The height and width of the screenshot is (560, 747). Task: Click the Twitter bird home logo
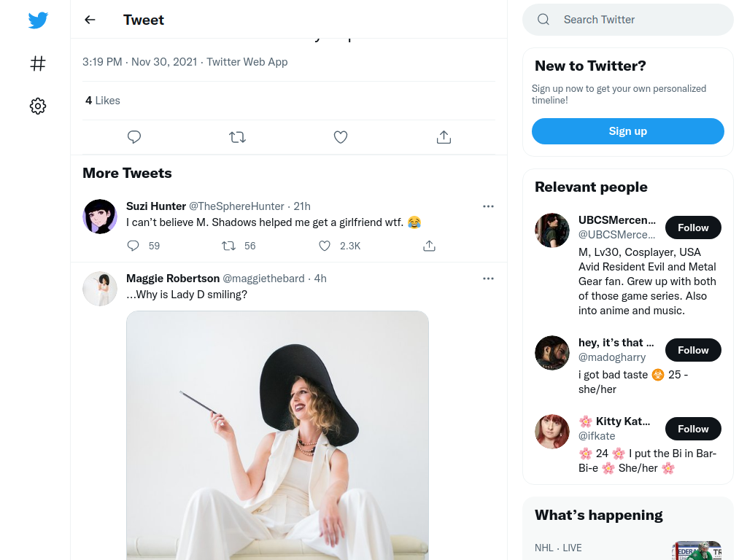(38, 20)
